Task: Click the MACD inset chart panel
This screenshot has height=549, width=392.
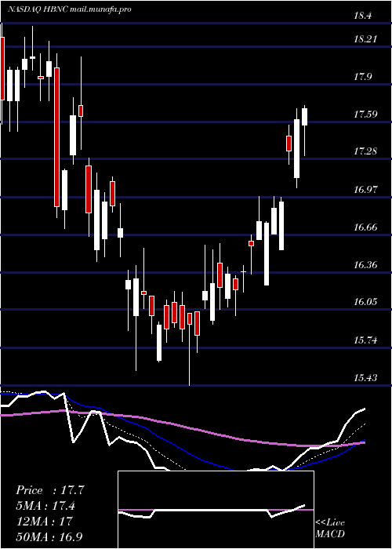Action: 216,510
